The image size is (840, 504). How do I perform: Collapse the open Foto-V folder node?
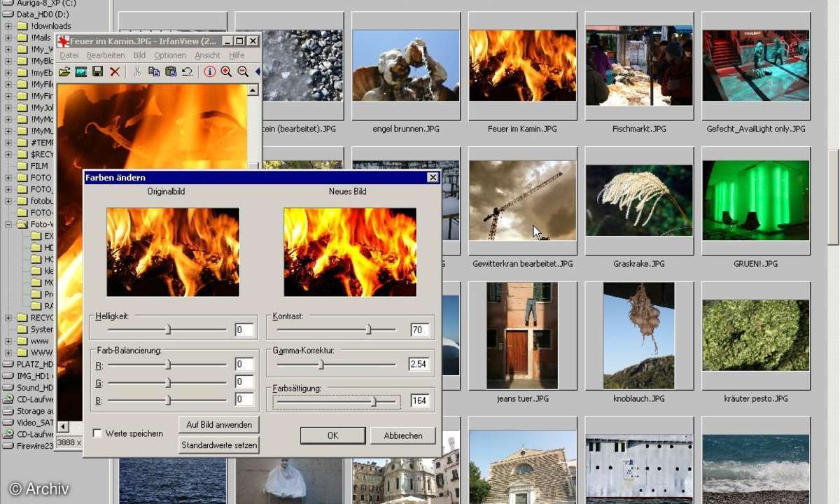(x=8, y=225)
